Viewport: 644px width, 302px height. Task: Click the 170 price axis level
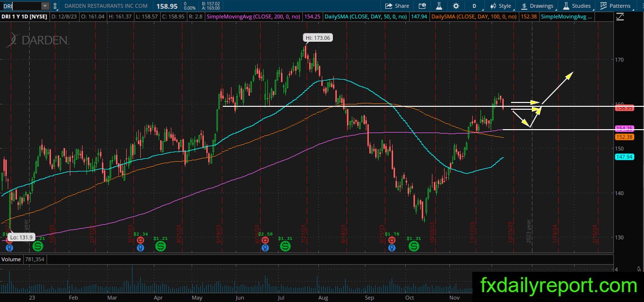pyautogui.click(x=619, y=60)
